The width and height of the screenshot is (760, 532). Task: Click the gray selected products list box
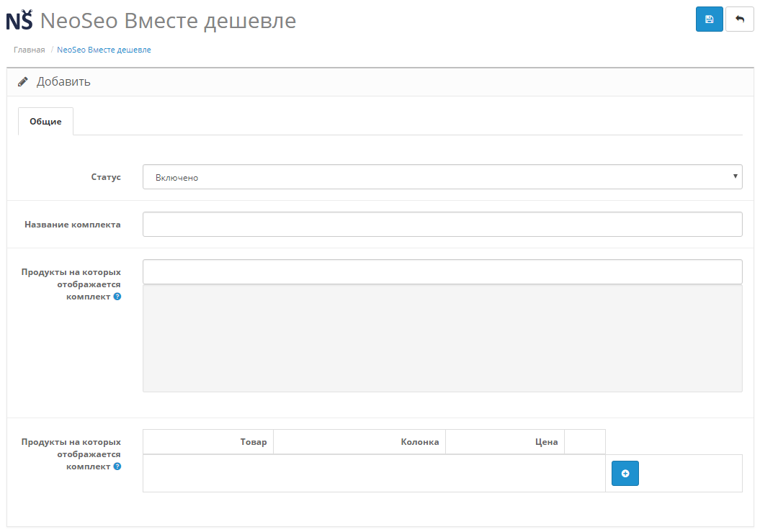tap(442, 338)
